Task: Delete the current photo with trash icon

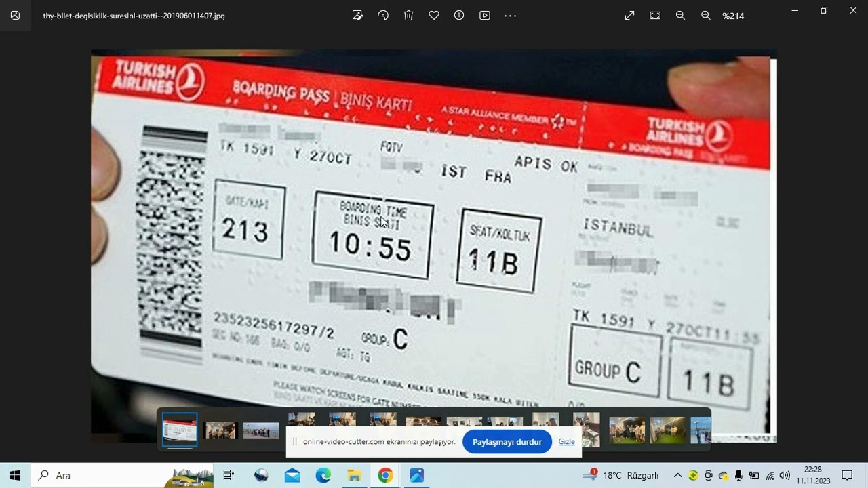Action: pyautogui.click(x=408, y=15)
